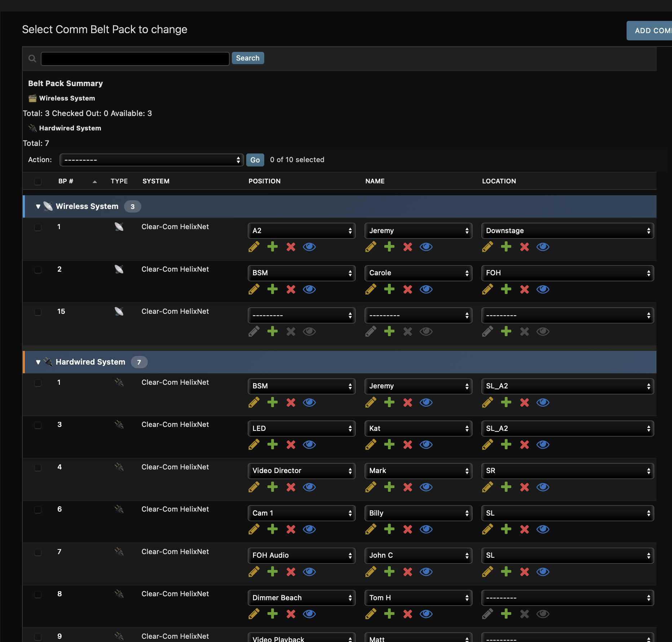
Task: Click the LOCATION column header
Action: point(499,181)
